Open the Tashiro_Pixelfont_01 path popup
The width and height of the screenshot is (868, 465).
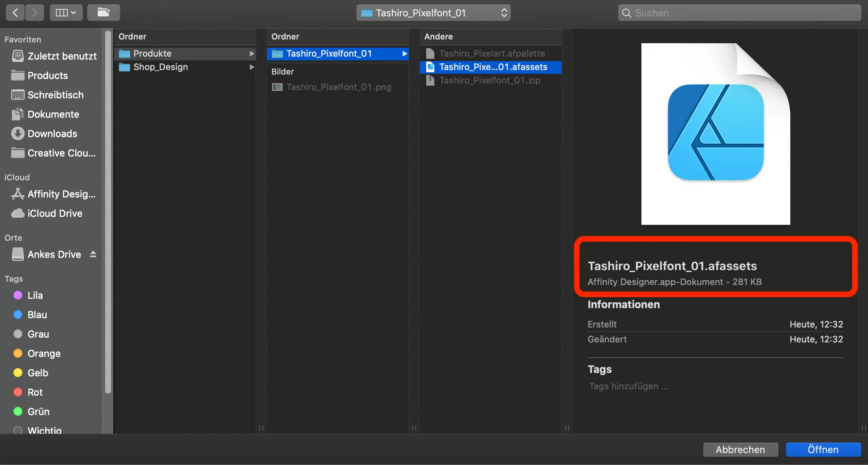click(x=433, y=13)
